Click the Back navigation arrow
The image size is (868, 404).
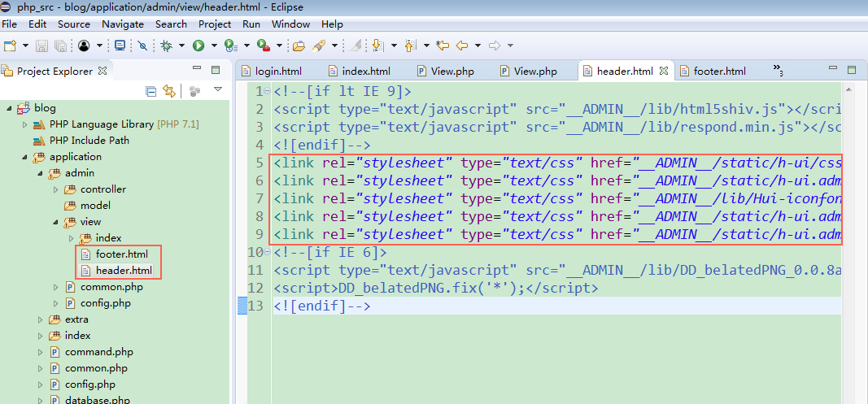click(x=462, y=46)
